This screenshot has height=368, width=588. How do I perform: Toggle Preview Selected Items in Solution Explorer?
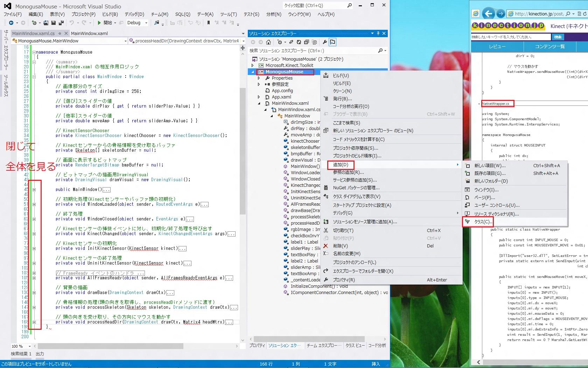pyautogui.click(x=332, y=42)
